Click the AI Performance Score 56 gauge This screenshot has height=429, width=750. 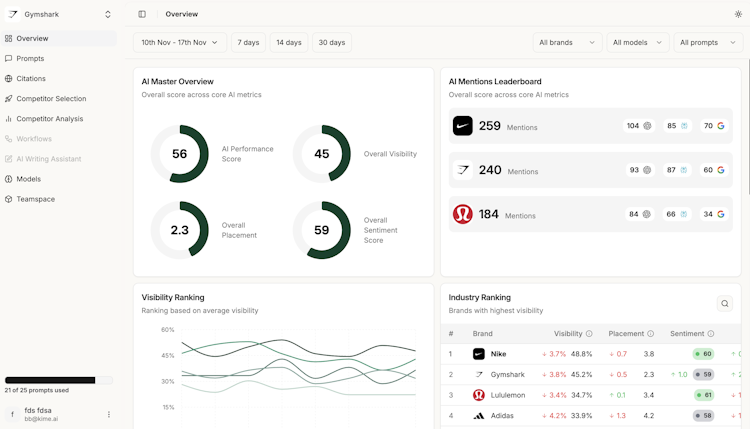pyautogui.click(x=180, y=154)
